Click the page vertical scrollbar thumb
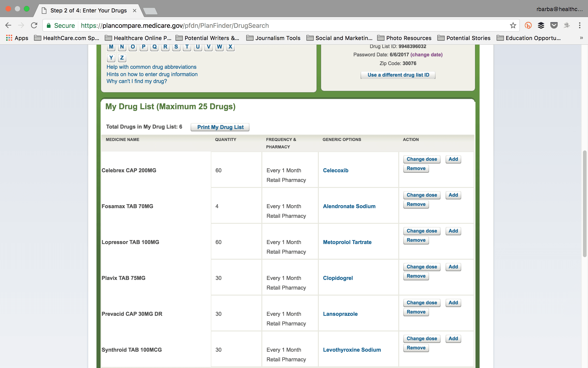 585,204
